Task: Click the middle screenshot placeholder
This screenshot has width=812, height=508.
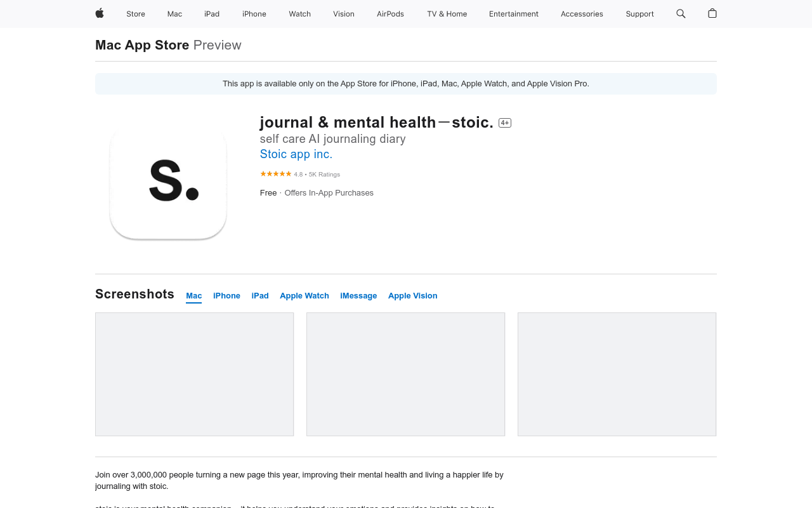Action: [406, 374]
